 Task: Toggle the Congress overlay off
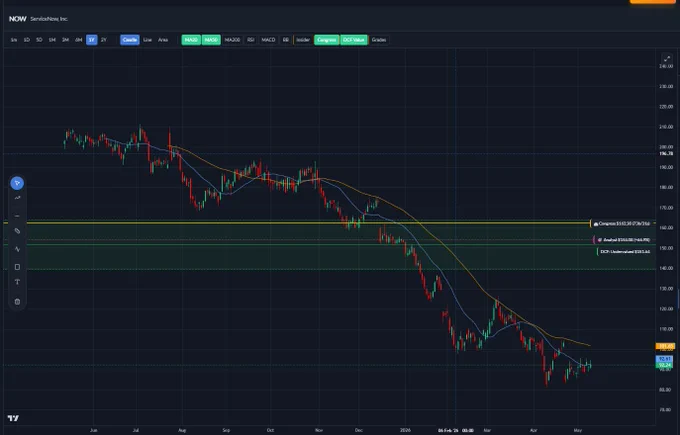point(327,40)
